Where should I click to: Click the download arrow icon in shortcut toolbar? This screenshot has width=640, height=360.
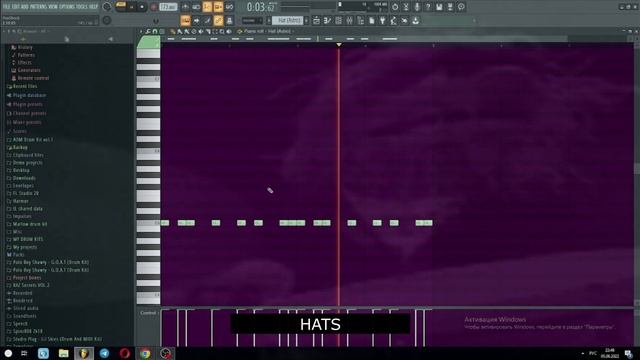[x=416, y=20]
